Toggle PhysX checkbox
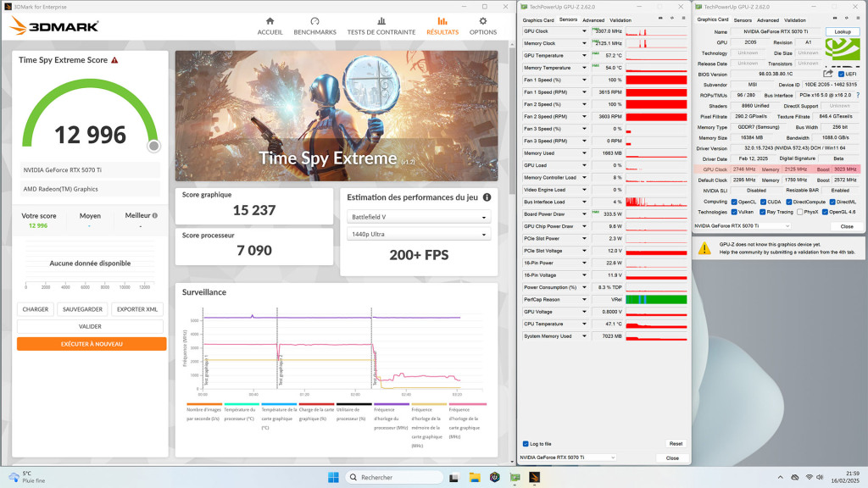 [800, 212]
